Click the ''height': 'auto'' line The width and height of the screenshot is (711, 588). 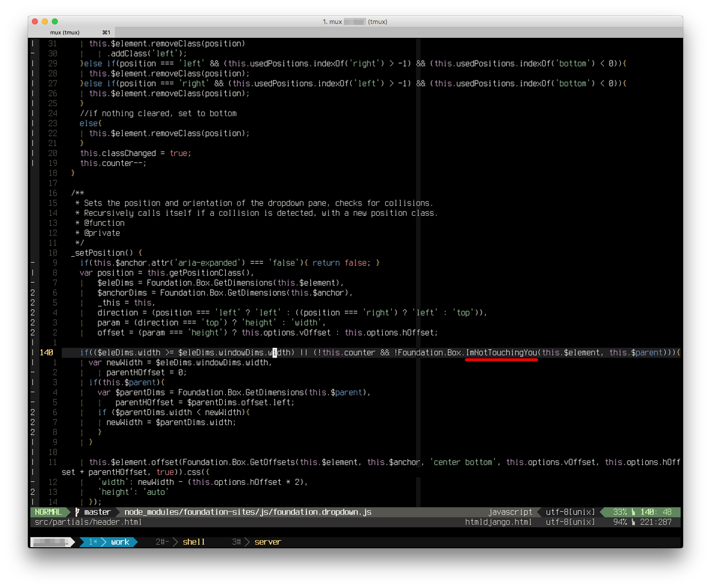(133, 492)
